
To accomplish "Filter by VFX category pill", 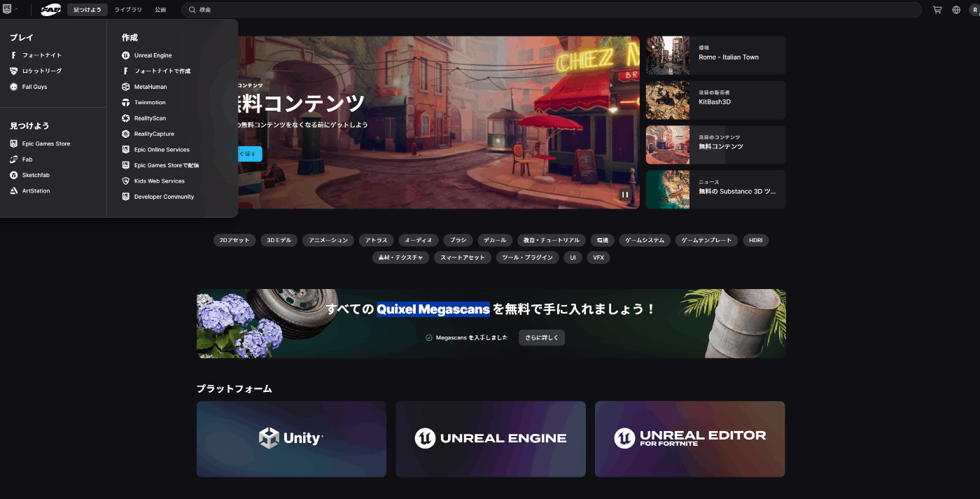I will (x=598, y=258).
